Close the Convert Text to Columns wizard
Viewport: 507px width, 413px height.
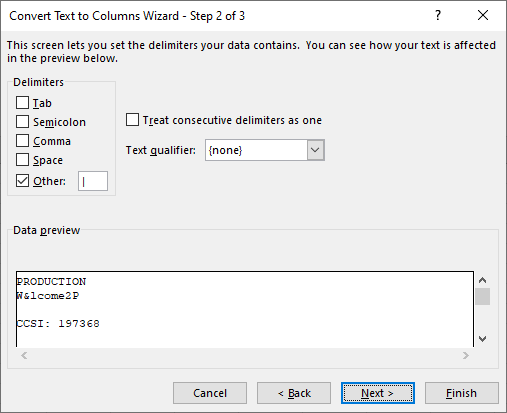[483, 15]
